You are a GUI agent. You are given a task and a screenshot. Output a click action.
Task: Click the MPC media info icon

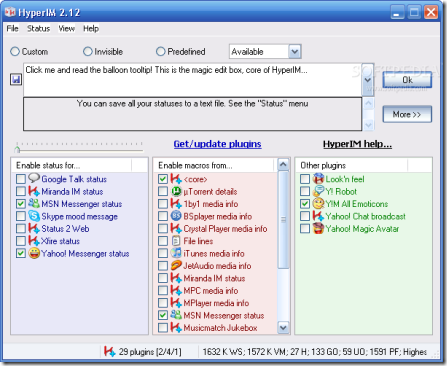[x=176, y=290]
